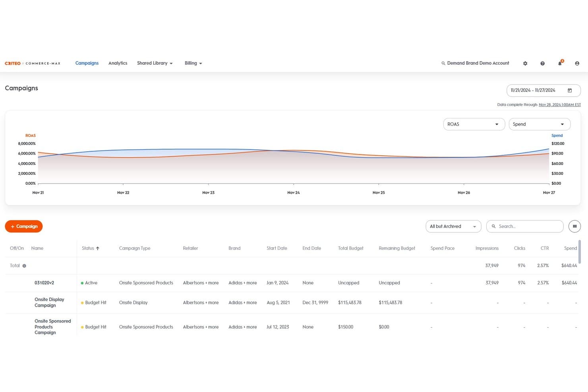Click the table vertical scrollbar
Viewport: 588px width, 392px height.
(x=579, y=251)
